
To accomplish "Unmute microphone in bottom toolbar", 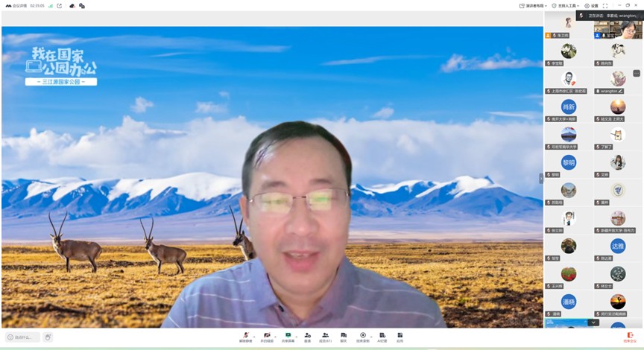I will (245, 337).
